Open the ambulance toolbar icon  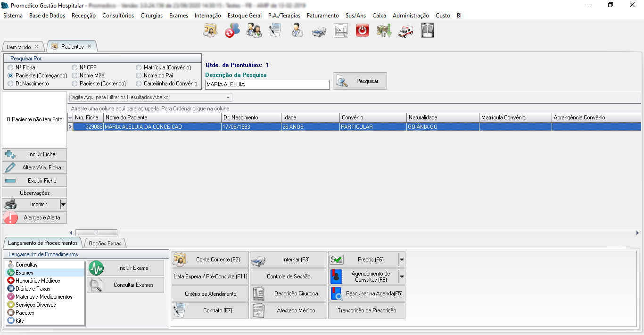pyautogui.click(x=406, y=31)
